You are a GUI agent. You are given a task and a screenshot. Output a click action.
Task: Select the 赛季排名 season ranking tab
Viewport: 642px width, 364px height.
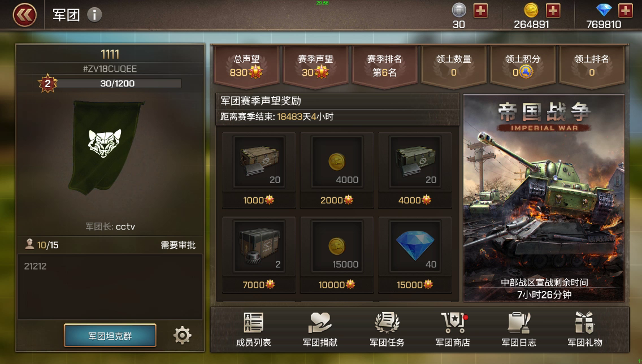pyautogui.click(x=384, y=66)
